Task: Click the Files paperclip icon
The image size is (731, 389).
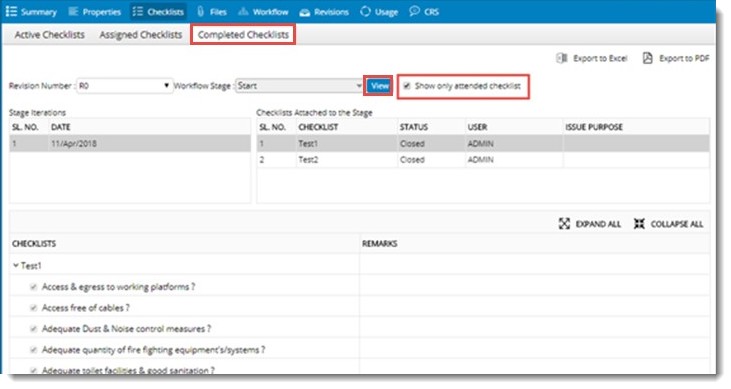Action: click(x=200, y=12)
